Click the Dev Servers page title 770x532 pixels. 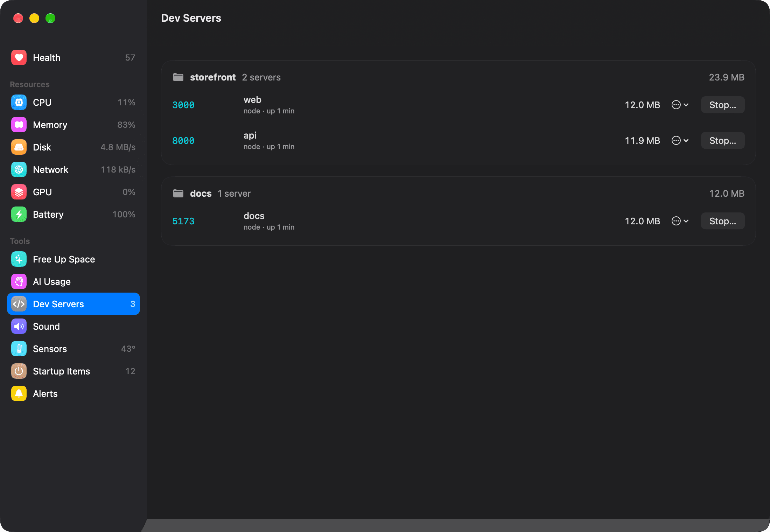(x=191, y=18)
